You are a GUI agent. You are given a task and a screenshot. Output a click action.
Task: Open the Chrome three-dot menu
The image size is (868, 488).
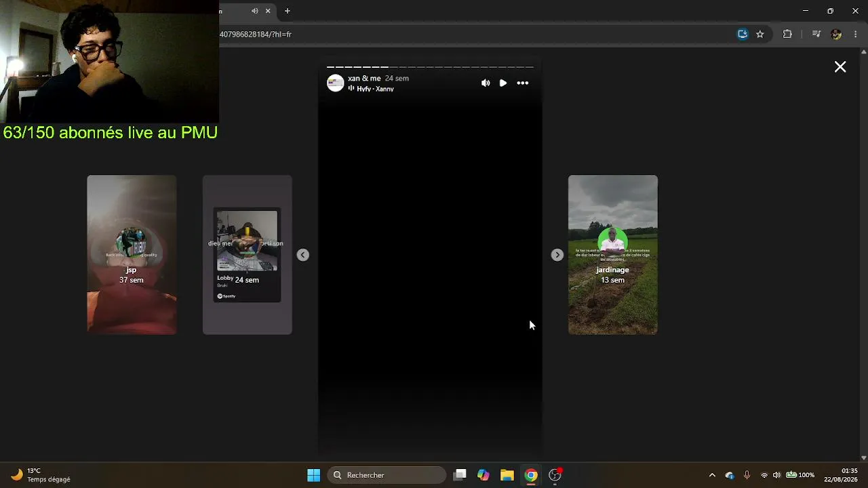tap(856, 34)
